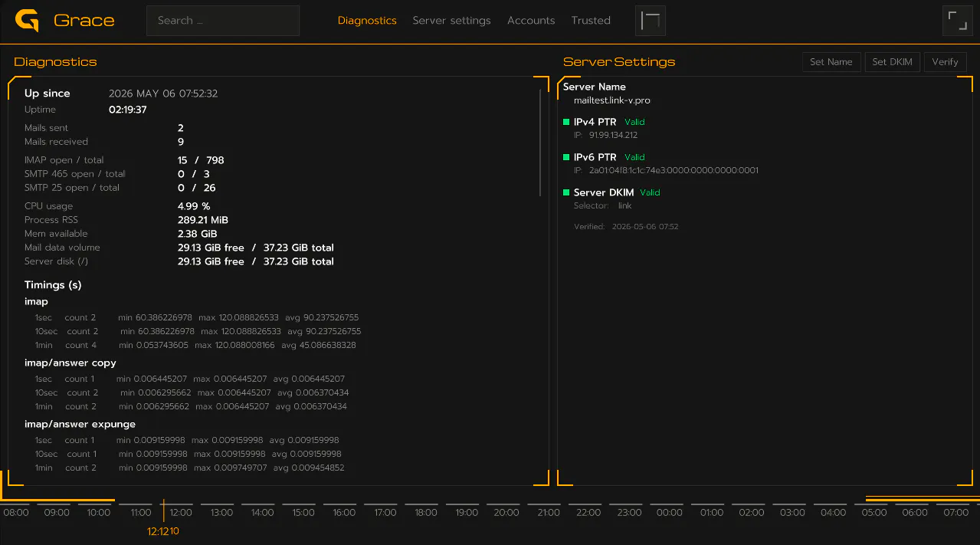Click the 'Server Settings' panel title

619,62
